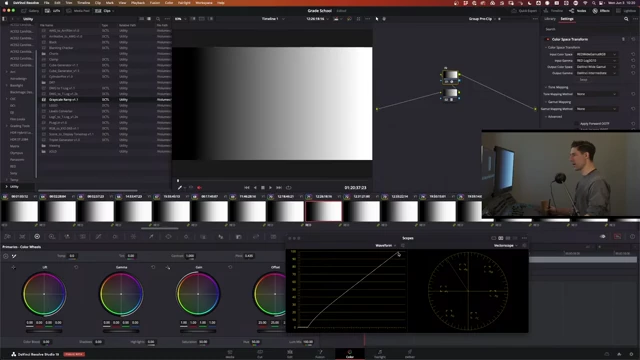The height and width of the screenshot is (360, 640).
Task: Click the Swap button
Action: [584, 80]
